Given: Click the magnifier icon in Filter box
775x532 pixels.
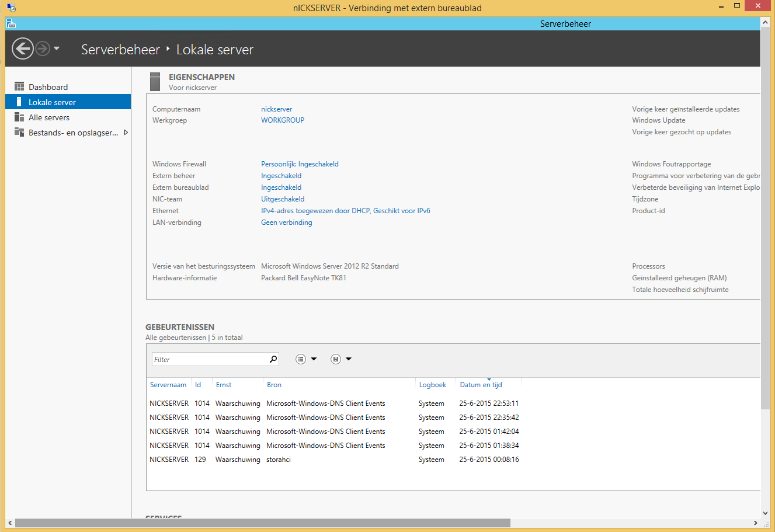Looking at the screenshot, I should tap(273, 359).
